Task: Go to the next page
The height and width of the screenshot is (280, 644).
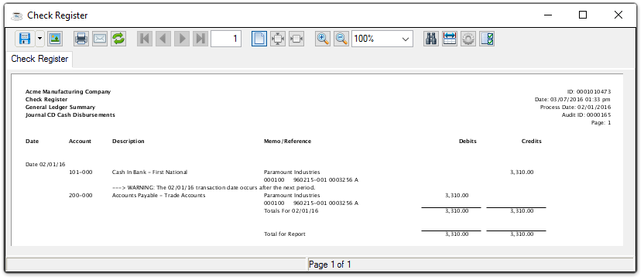Action: point(182,39)
